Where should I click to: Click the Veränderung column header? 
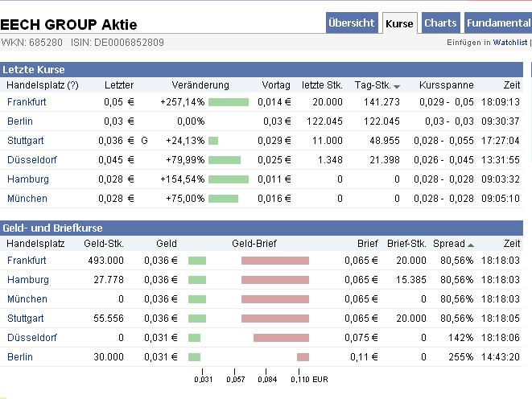200,85
